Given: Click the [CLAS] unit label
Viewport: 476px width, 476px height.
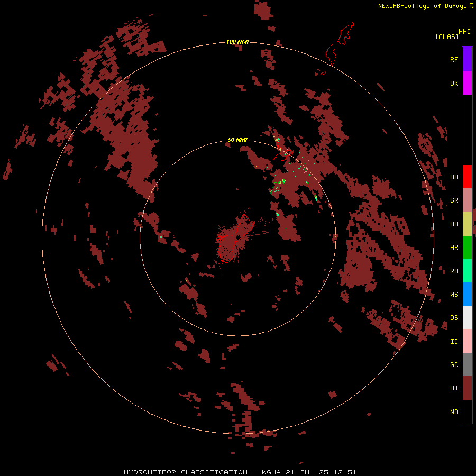Looking at the screenshot, I should (447, 36).
